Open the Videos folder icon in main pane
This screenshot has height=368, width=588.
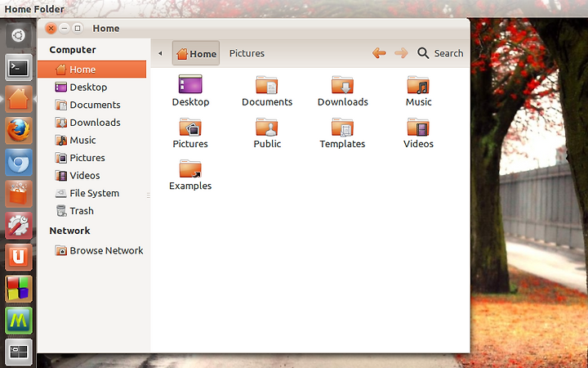(x=418, y=127)
